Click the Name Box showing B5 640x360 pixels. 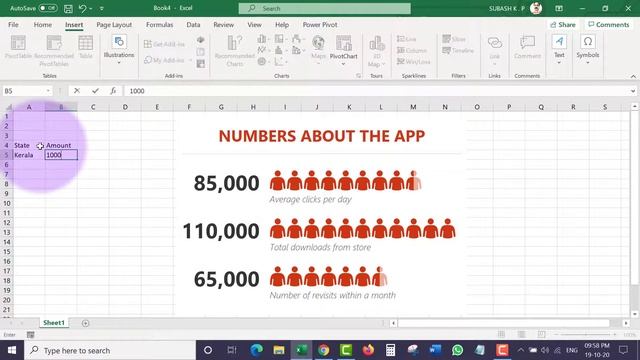(27, 91)
